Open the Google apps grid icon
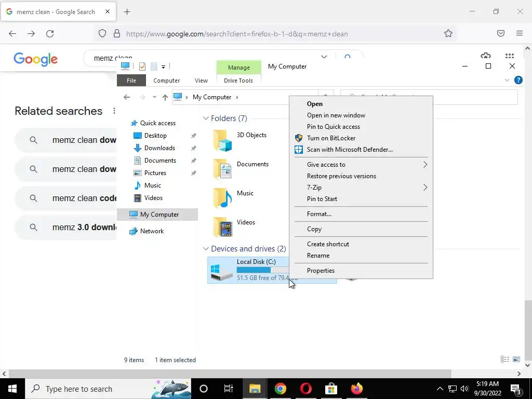Viewport: 532px width, 399px height. tap(510, 56)
